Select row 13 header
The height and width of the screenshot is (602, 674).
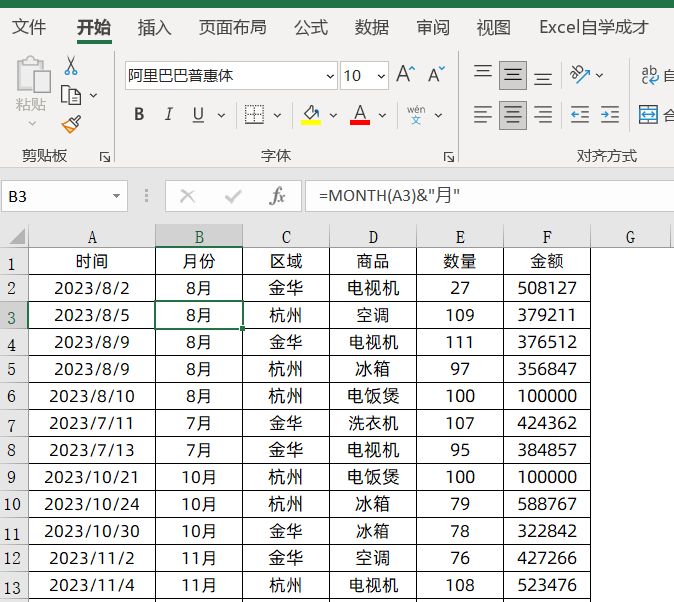(12, 587)
